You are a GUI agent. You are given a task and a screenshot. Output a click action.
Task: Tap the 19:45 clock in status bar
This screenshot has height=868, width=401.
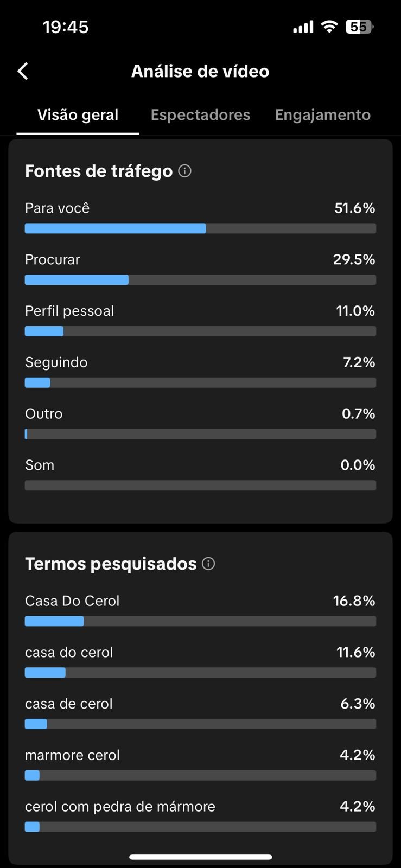click(x=66, y=27)
